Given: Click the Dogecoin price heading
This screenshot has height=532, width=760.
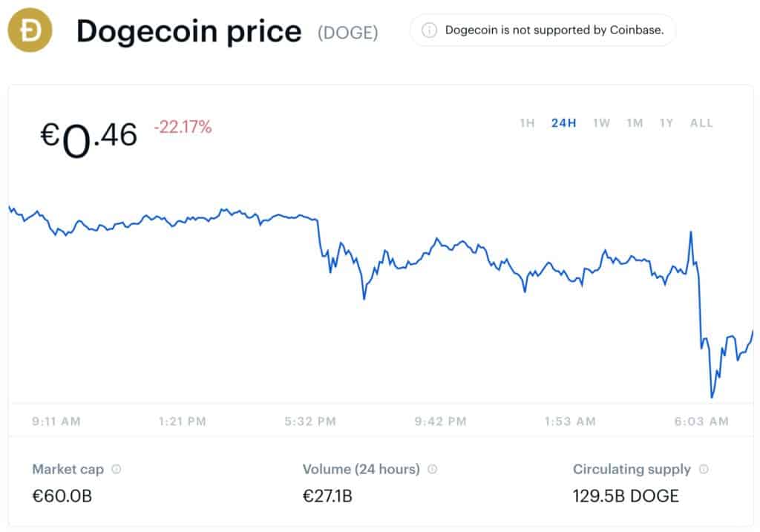Looking at the screenshot, I should pos(189,31).
